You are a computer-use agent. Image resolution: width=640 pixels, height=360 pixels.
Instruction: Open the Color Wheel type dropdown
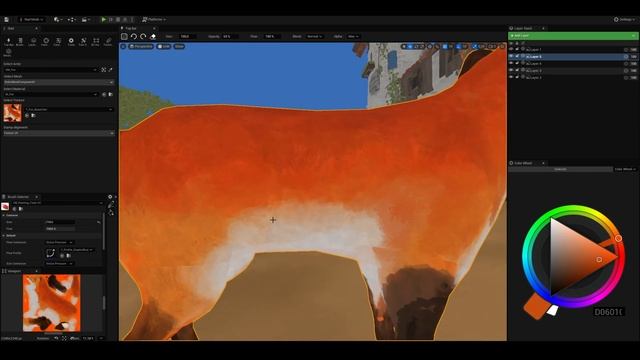point(625,169)
